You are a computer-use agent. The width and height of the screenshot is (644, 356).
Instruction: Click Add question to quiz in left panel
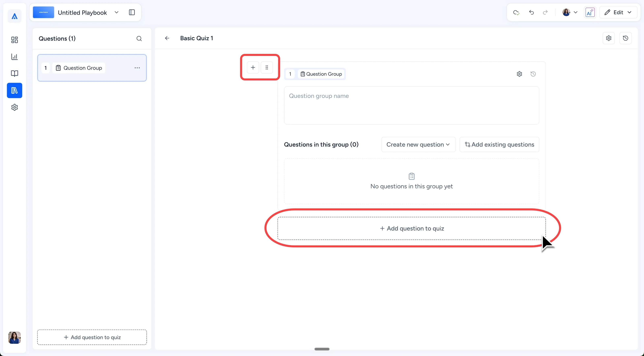(x=92, y=337)
